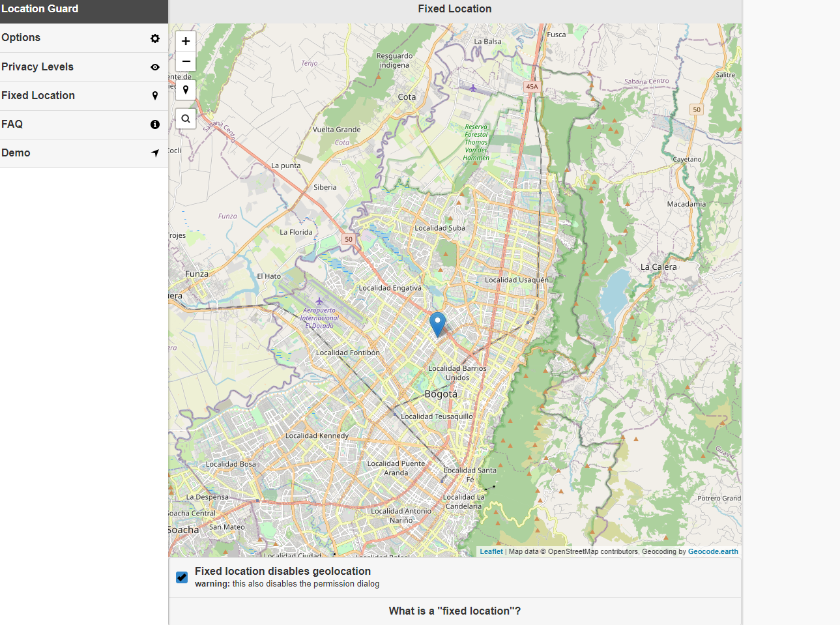Open the Privacy Levels page
The height and width of the screenshot is (625, 840).
(84, 67)
